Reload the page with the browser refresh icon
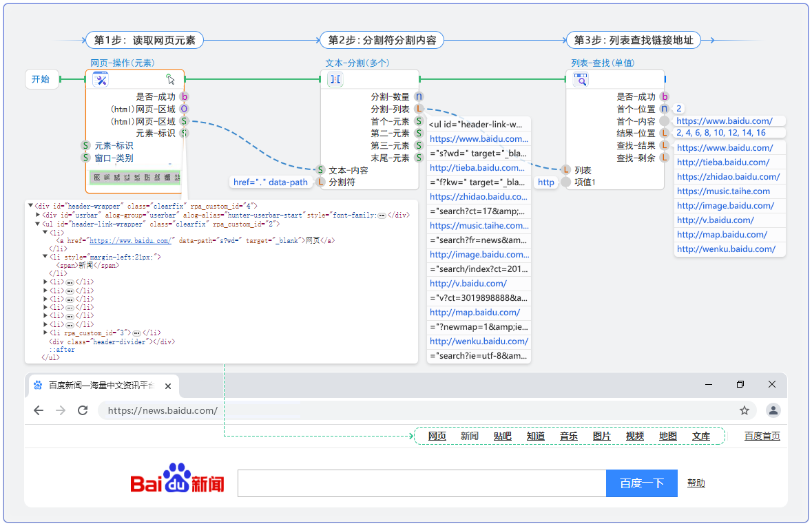 pyautogui.click(x=83, y=410)
